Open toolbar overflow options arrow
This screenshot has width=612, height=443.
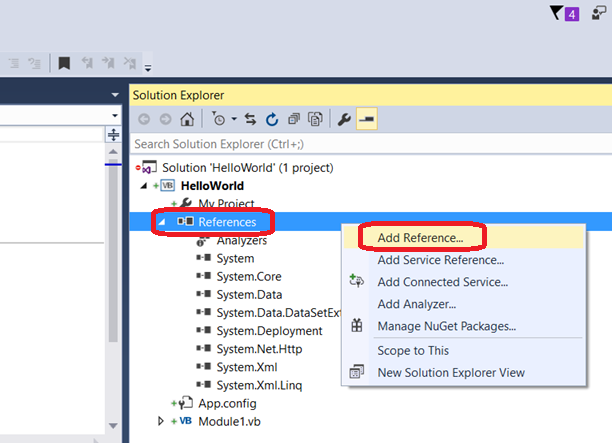148,68
